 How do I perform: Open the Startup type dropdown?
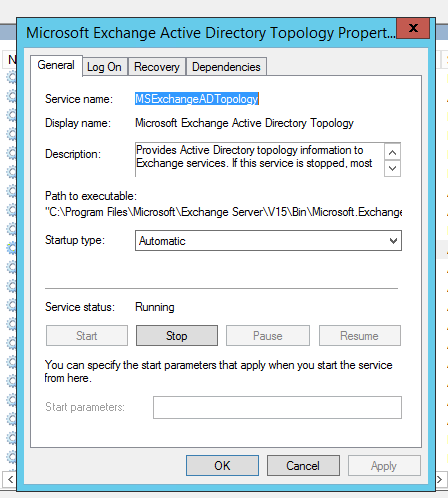268,241
